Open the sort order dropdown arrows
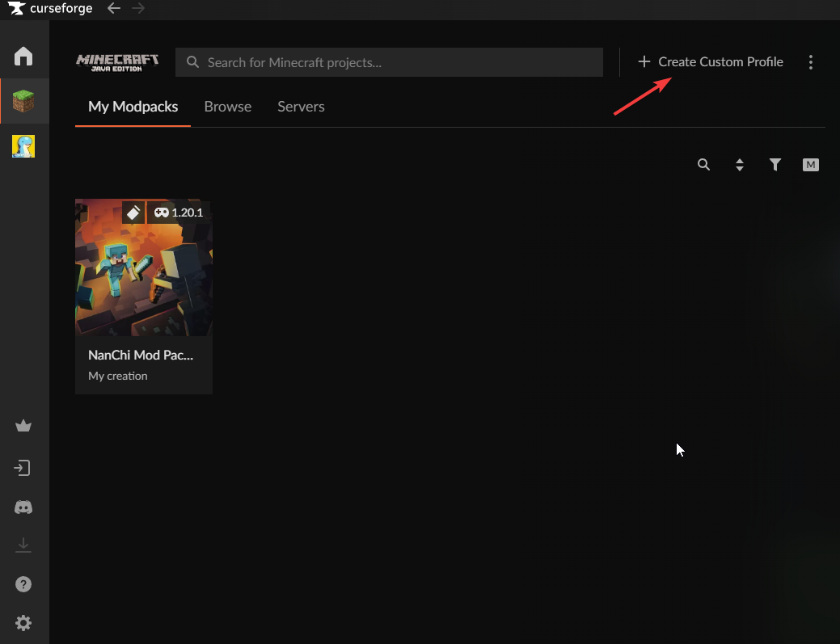 click(739, 165)
